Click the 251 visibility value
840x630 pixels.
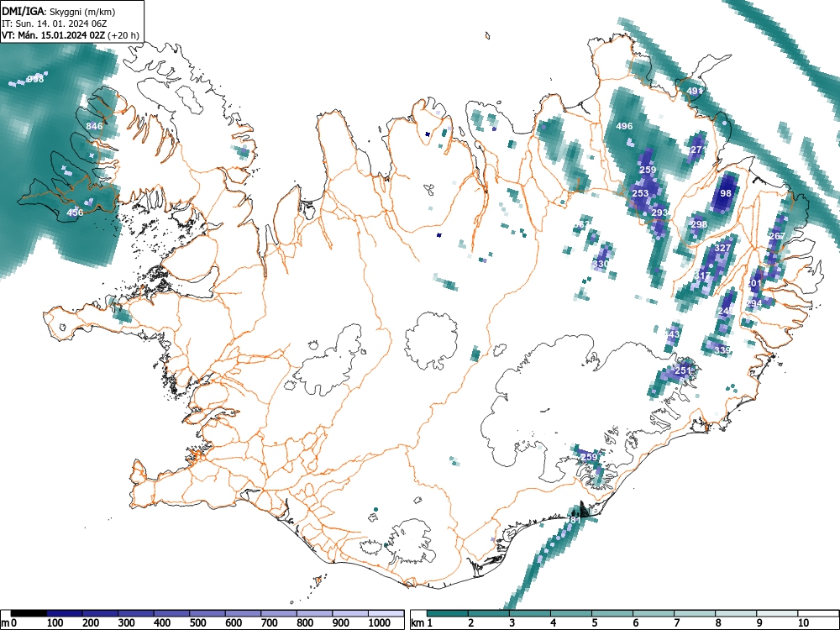point(683,370)
